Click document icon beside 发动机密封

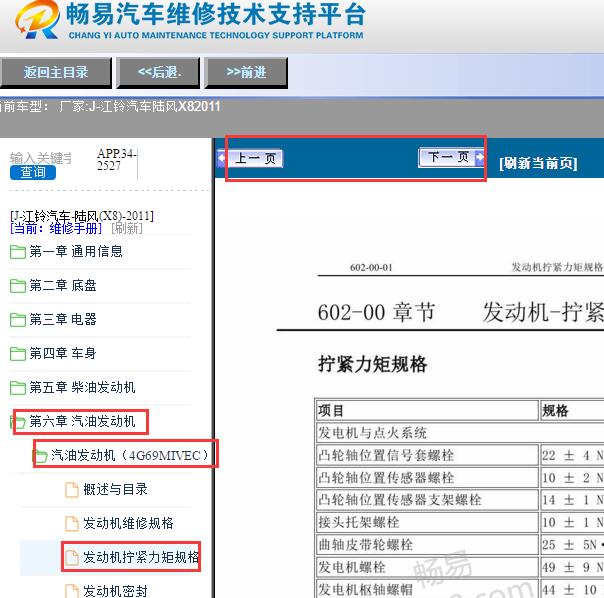72,591
